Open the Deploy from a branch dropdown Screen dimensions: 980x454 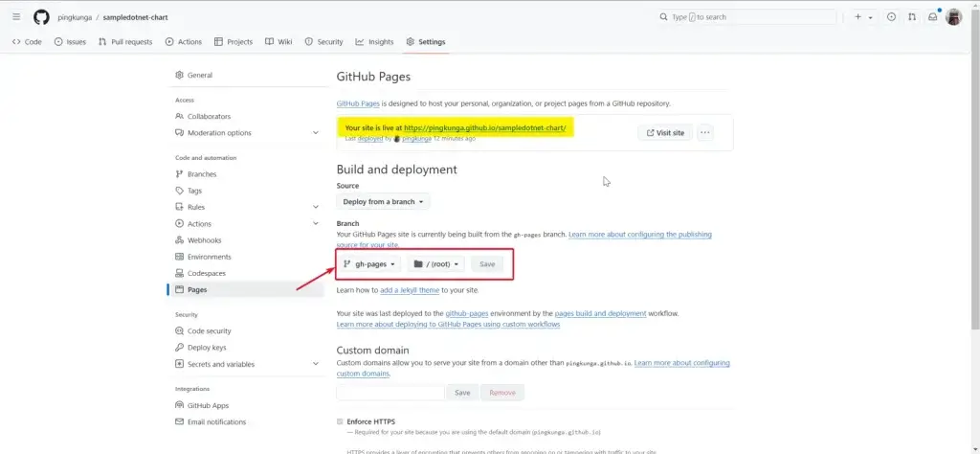[383, 201]
